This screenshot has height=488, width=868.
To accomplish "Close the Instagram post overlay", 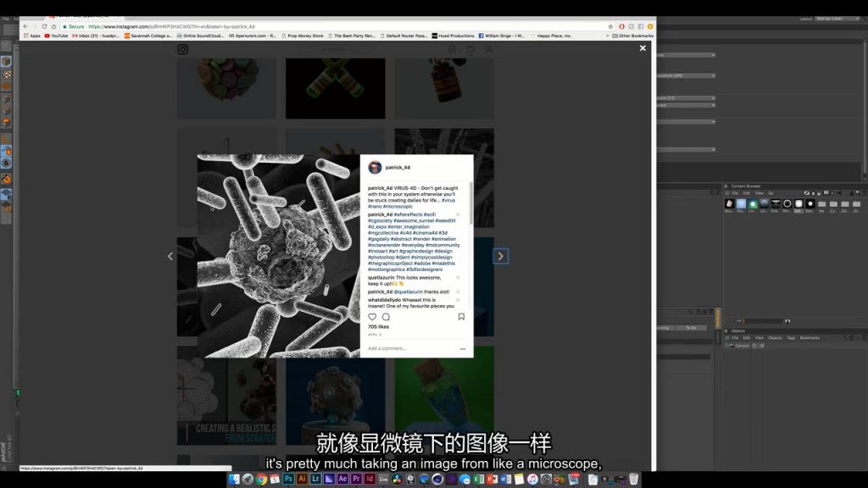I will point(643,48).
